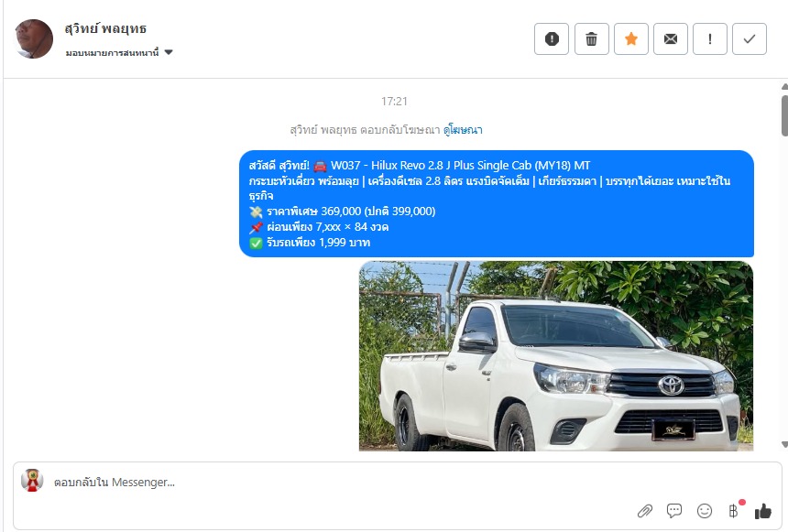
Task: Attach a file with paperclip icon
Action: (645, 512)
